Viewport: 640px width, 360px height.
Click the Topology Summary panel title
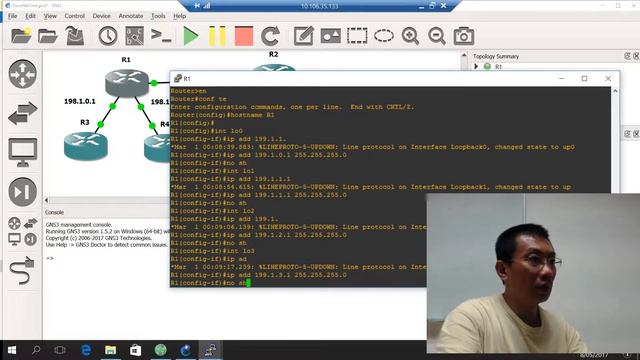click(496, 56)
